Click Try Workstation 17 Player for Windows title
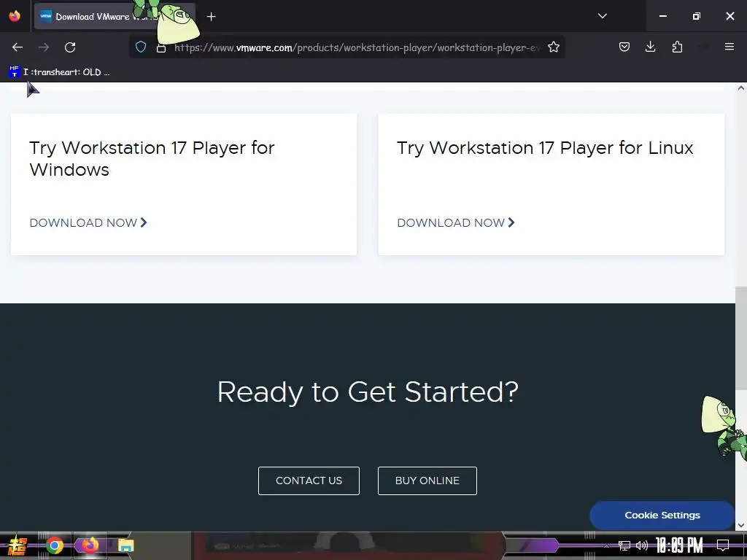Screen dimensions: 747x560 coord(152,158)
